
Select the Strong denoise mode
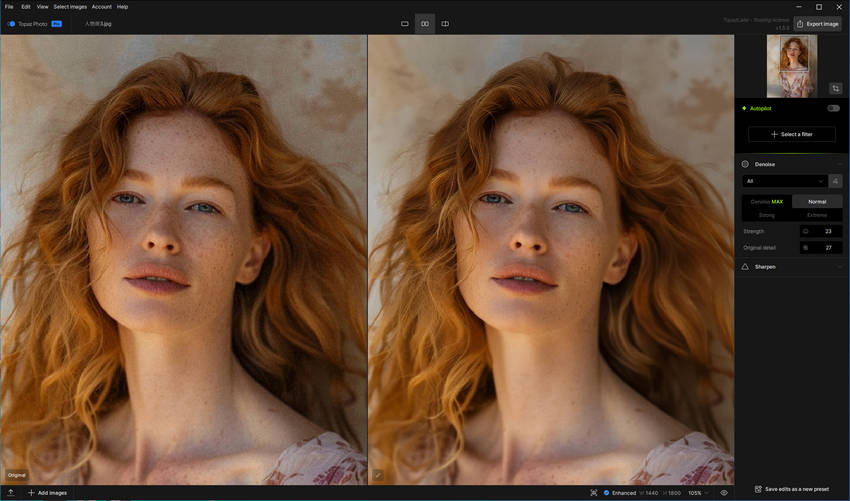(767, 215)
